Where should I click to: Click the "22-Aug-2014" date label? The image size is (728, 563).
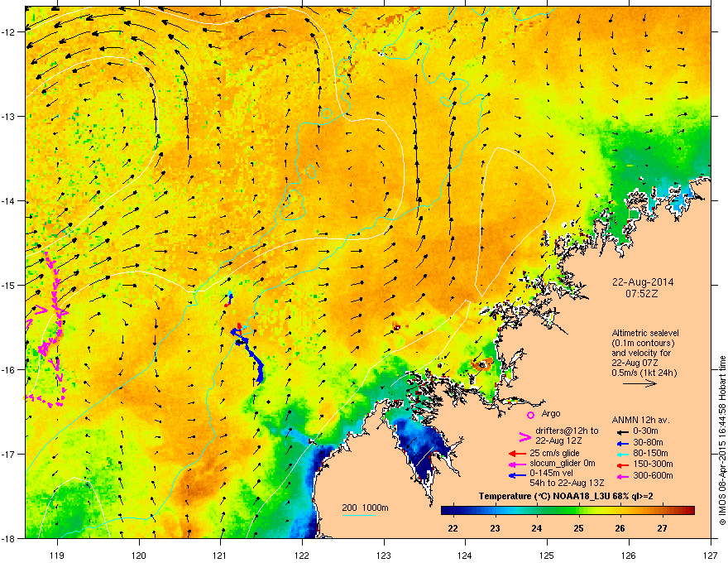click(x=643, y=282)
